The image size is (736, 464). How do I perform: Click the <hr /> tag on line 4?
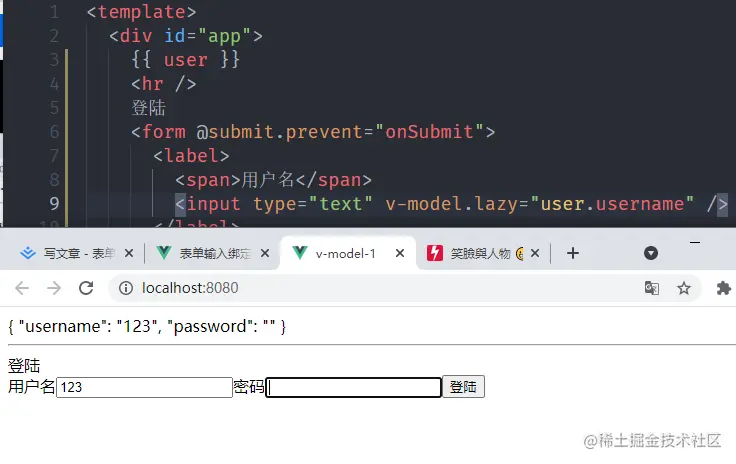point(163,84)
